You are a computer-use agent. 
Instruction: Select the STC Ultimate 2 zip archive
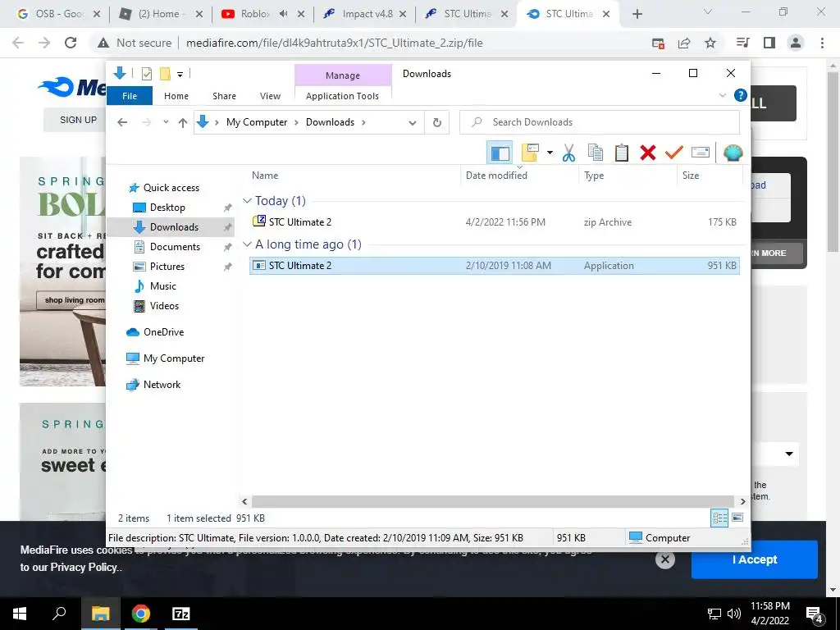point(495,221)
